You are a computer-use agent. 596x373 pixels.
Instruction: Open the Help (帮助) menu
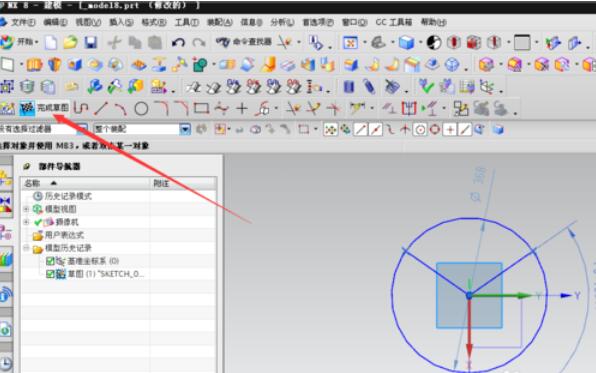tap(433, 22)
